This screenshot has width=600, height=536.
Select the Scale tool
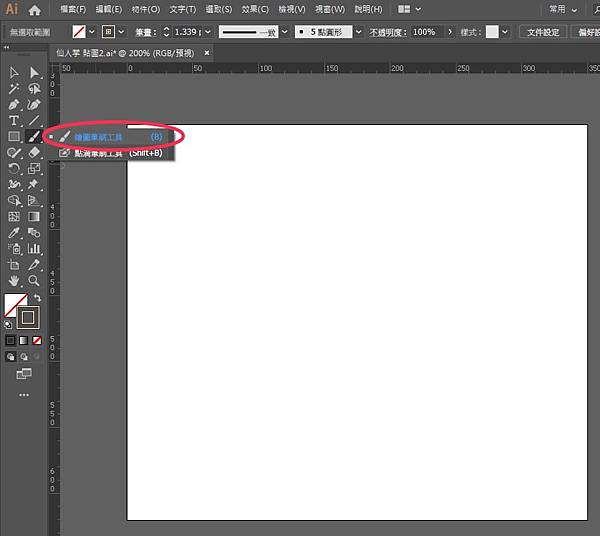[x=34, y=168]
